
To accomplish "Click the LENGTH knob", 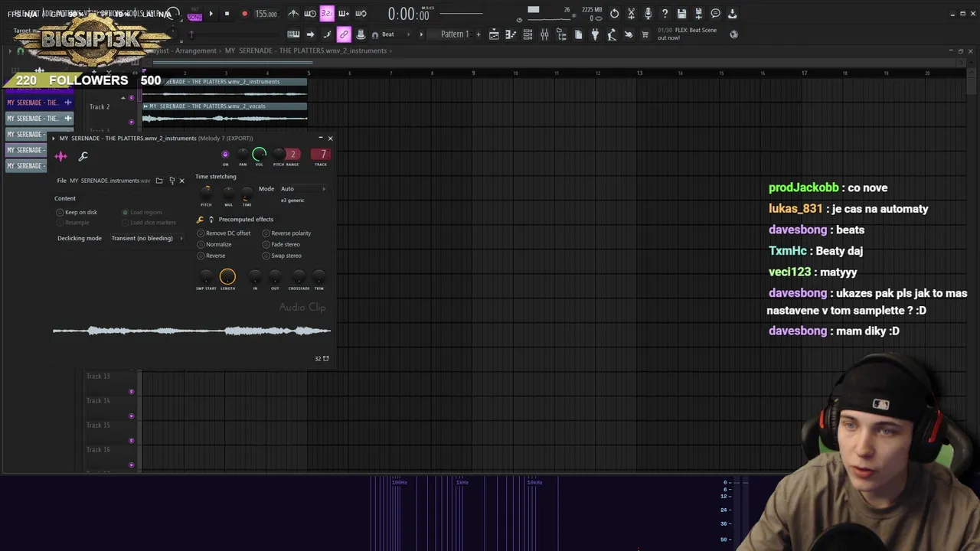I will coord(227,277).
